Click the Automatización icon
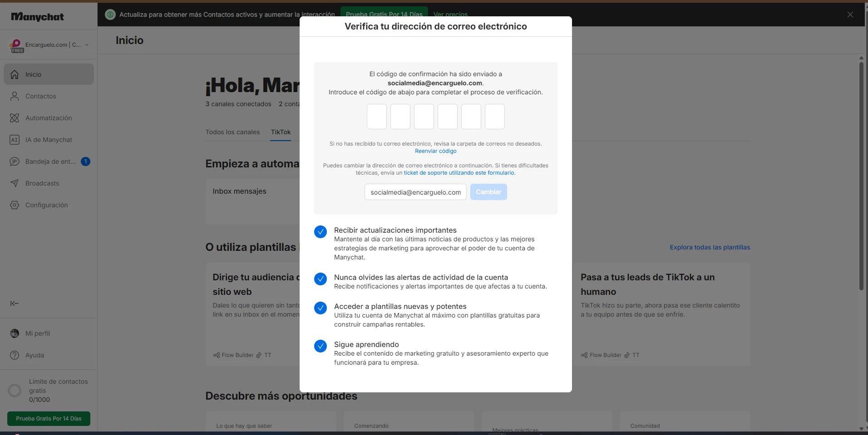Image resolution: width=868 pixels, height=435 pixels. click(x=15, y=118)
